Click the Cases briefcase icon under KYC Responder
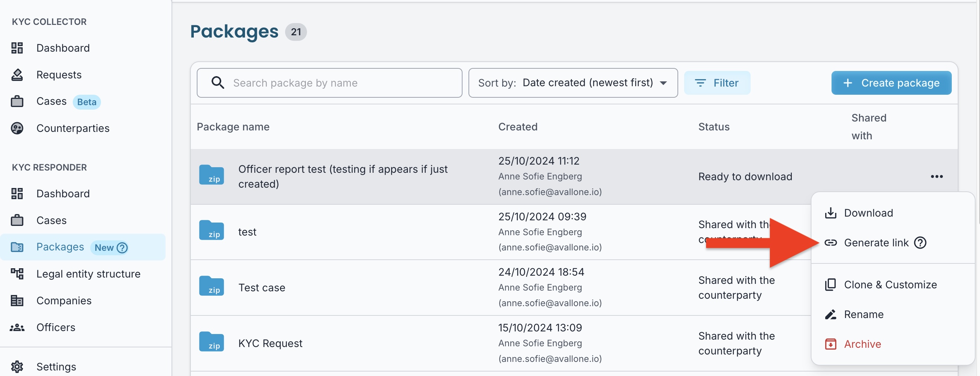The height and width of the screenshot is (376, 980). [x=17, y=220]
